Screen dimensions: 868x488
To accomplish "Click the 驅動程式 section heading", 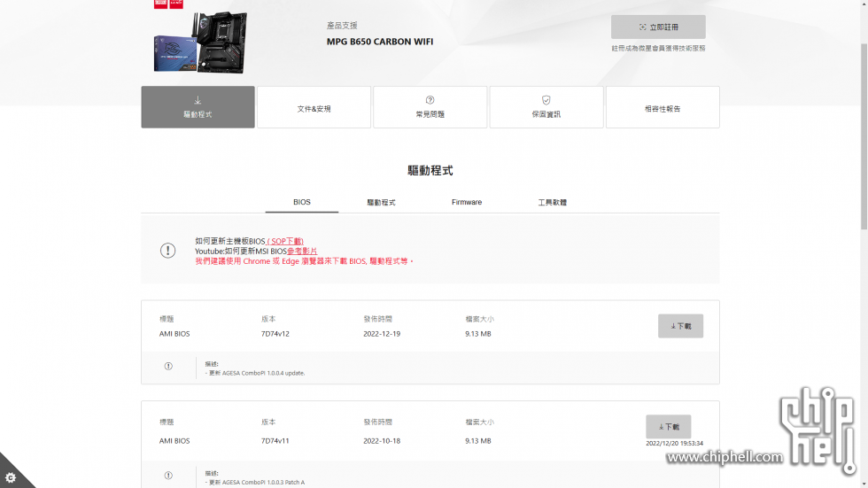I will coord(430,170).
